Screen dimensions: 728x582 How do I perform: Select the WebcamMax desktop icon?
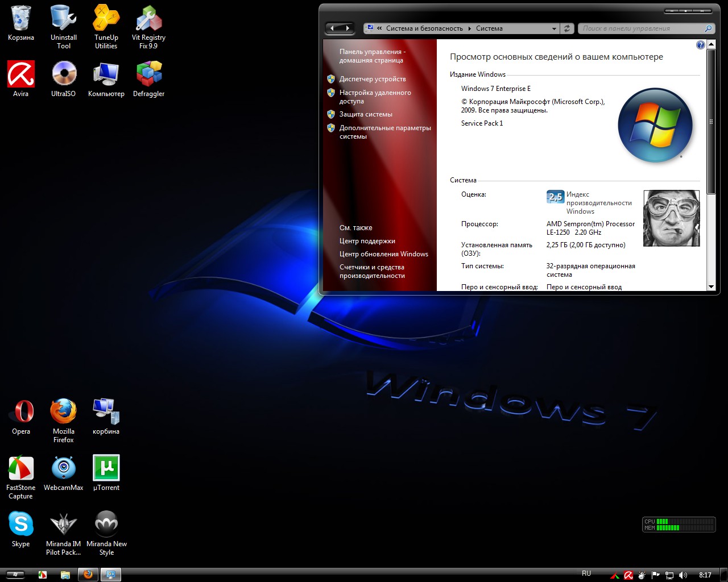64,473
